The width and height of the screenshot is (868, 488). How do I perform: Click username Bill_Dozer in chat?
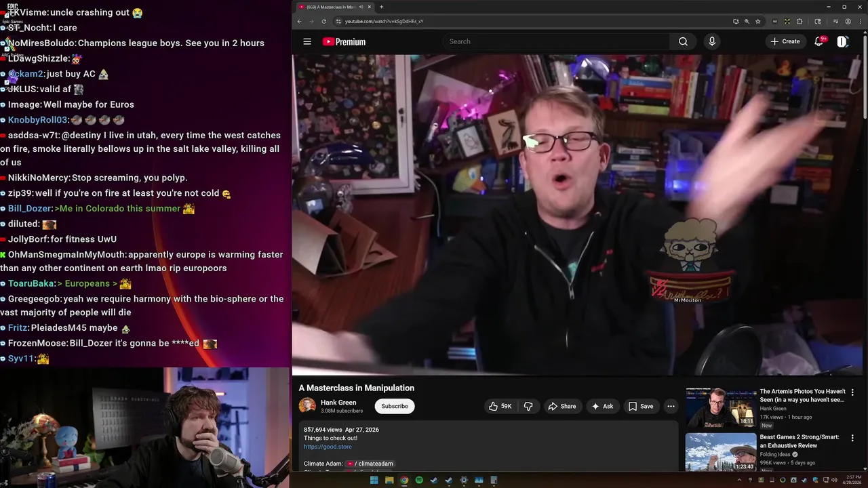pyautogui.click(x=30, y=209)
